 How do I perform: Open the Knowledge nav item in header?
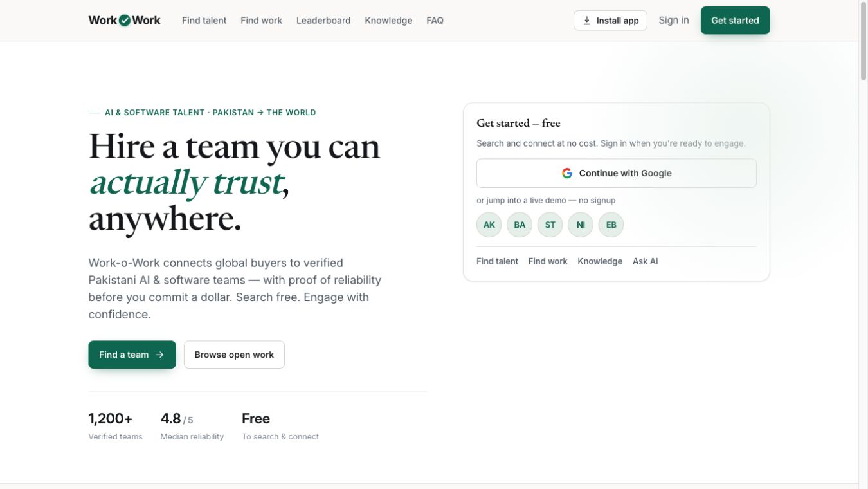point(388,21)
